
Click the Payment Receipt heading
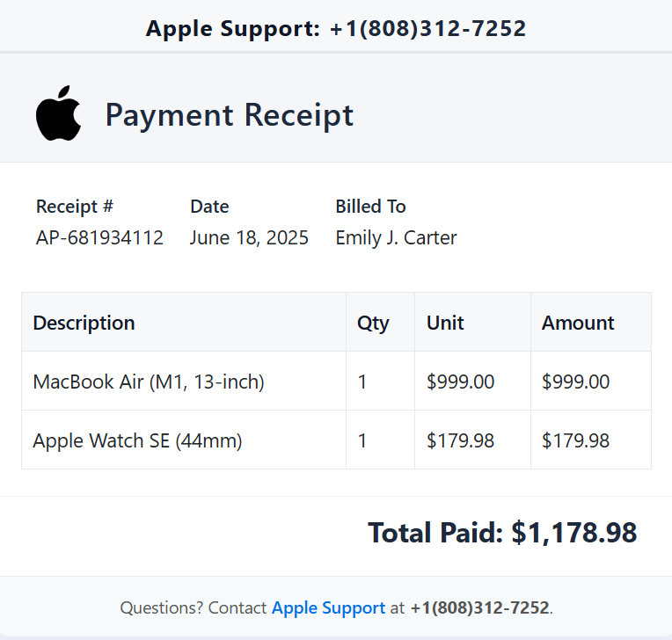coord(230,115)
